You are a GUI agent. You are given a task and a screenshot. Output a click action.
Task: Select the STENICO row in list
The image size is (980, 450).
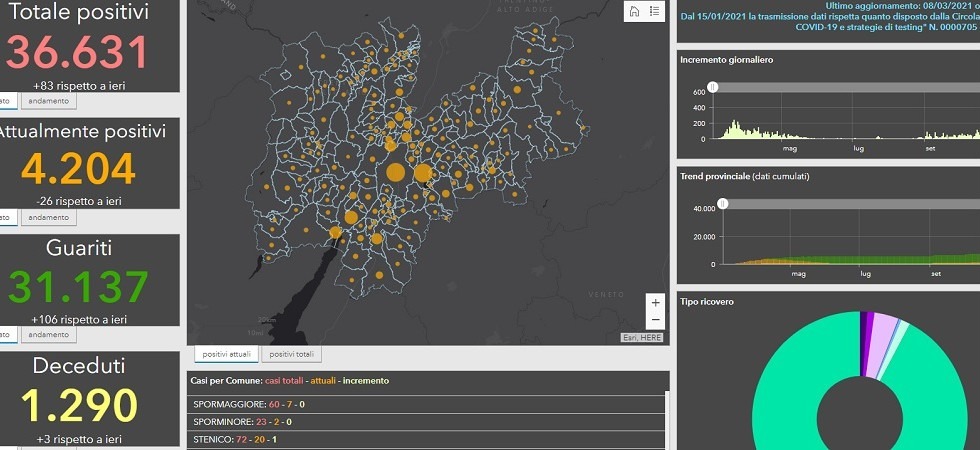[x=426, y=439]
